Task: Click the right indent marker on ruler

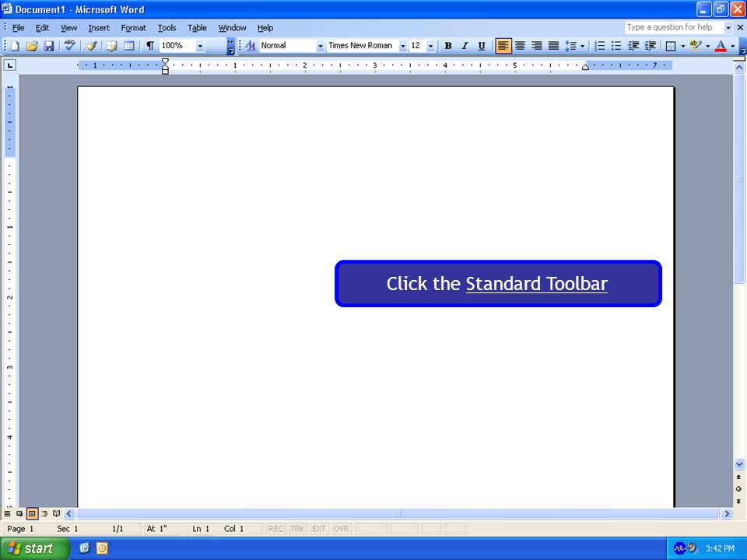Action: click(x=585, y=67)
